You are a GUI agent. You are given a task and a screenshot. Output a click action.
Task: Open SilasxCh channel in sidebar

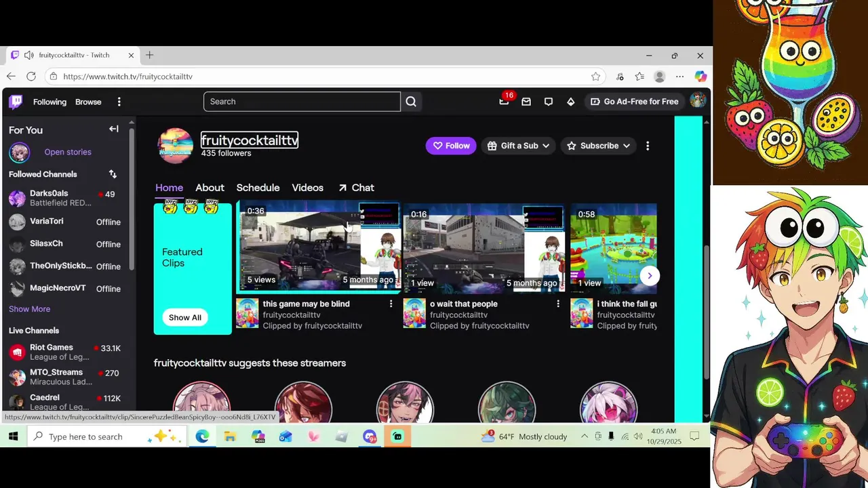point(66,244)
